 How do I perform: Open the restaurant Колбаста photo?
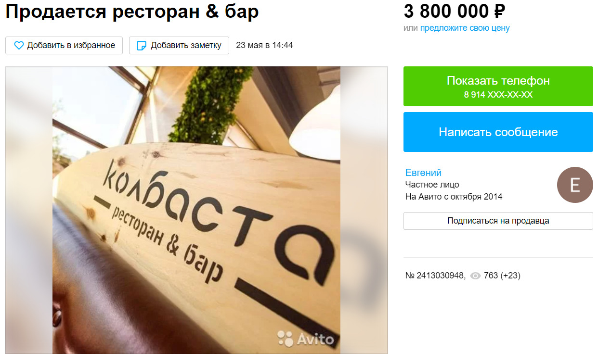coord(196,210)
